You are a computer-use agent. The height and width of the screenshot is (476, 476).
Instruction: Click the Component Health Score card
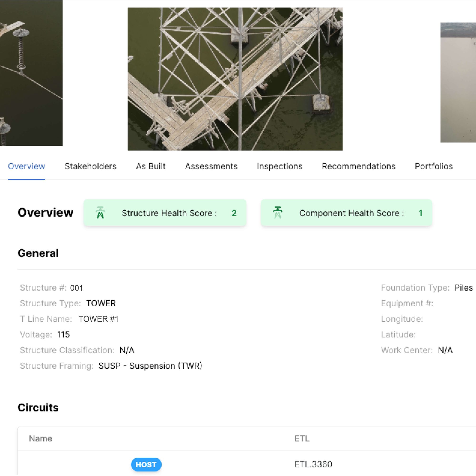point(346,213)
